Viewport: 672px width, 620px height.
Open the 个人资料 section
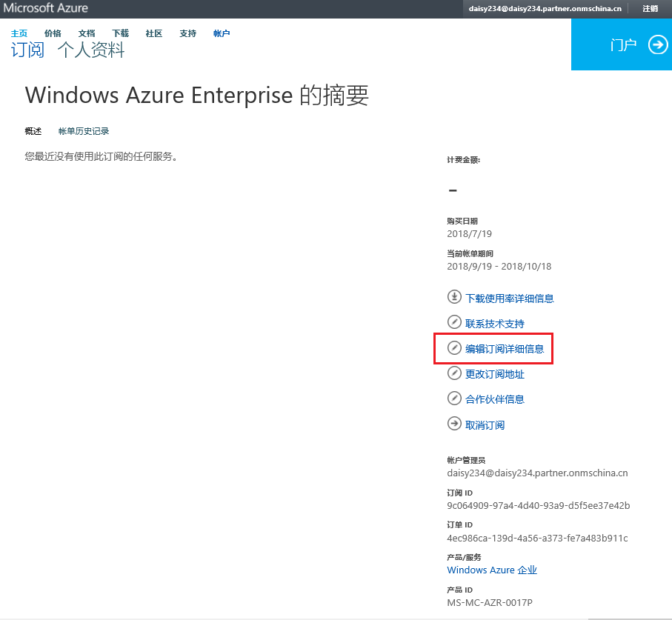(x=91, y=50)
